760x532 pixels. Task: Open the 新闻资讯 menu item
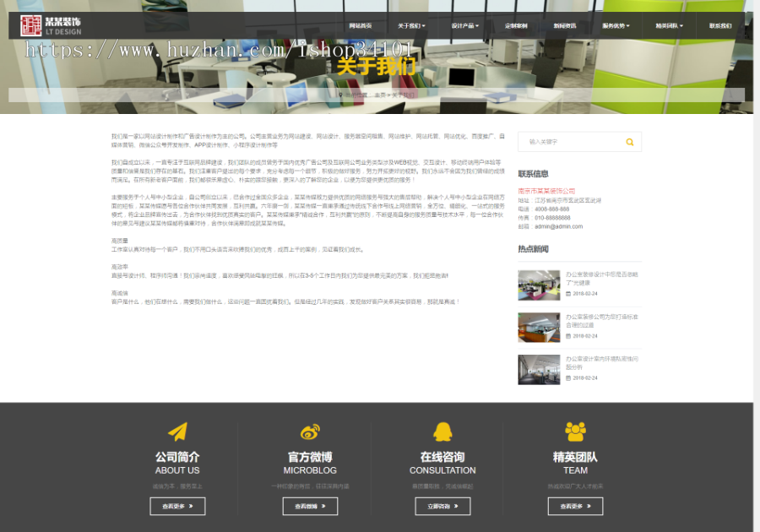567,25
